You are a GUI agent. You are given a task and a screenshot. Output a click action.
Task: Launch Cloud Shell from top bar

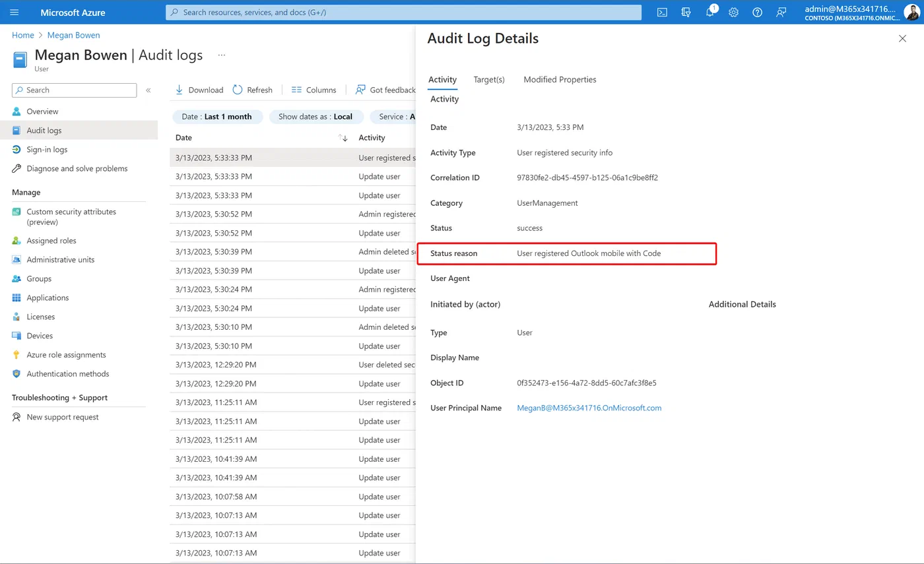pos(662,12)
